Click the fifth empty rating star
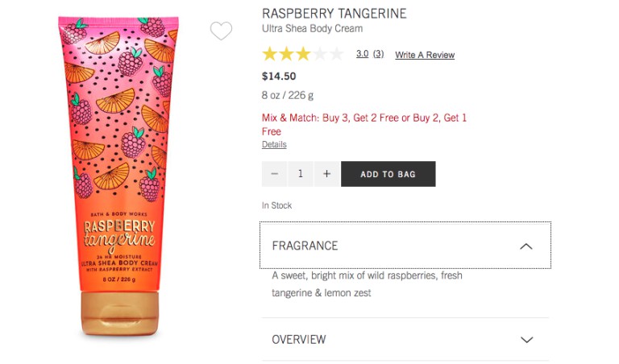This screenshot has width=619, height=364. pyautogui.click(x=337, y=54)
